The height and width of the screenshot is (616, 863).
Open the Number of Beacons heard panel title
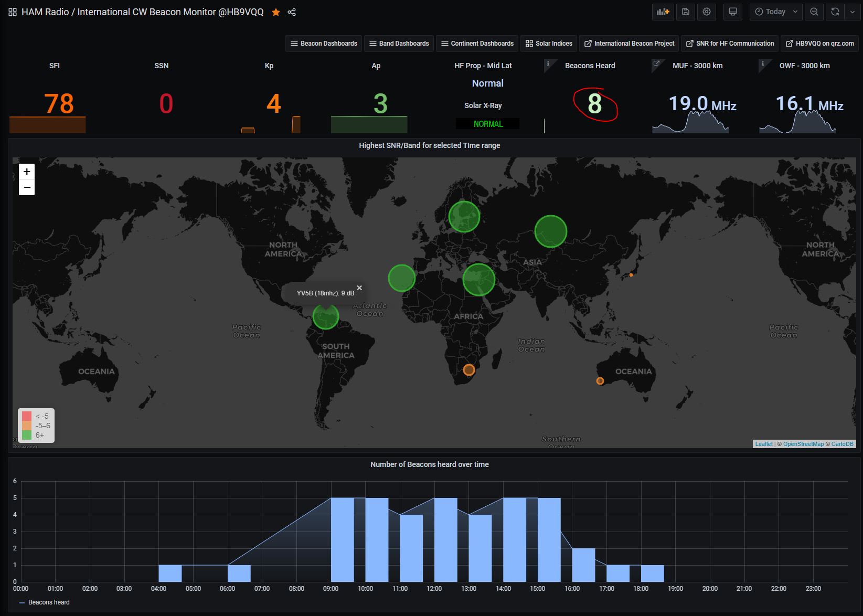coord(430,464)
